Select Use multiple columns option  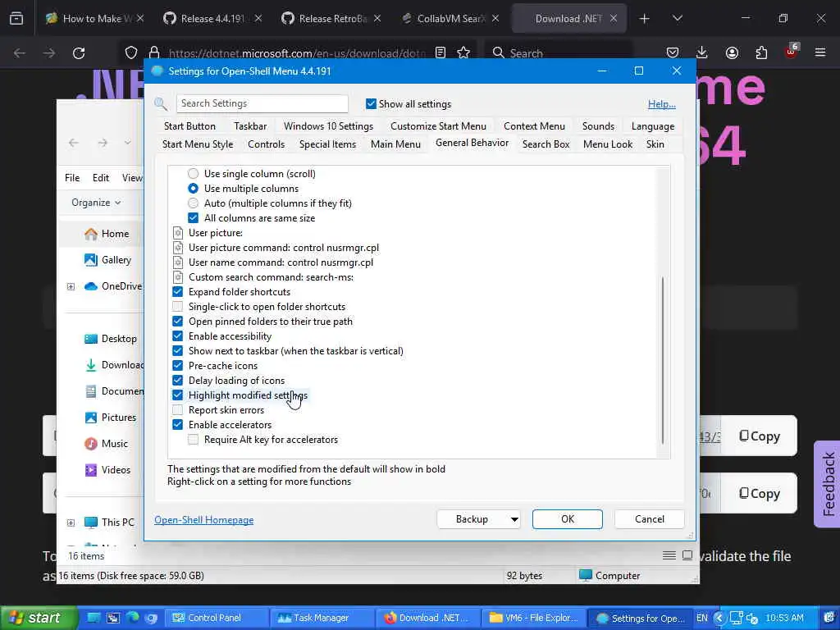194,189
